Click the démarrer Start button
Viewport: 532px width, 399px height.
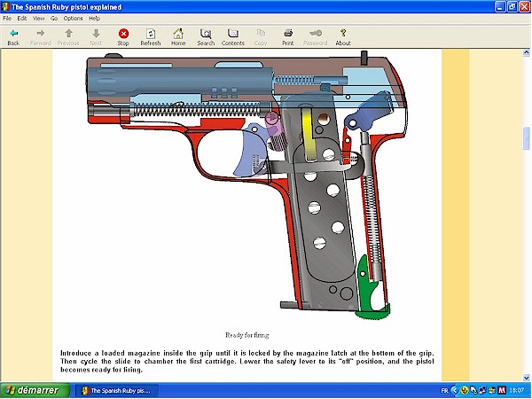click(35, 390)
